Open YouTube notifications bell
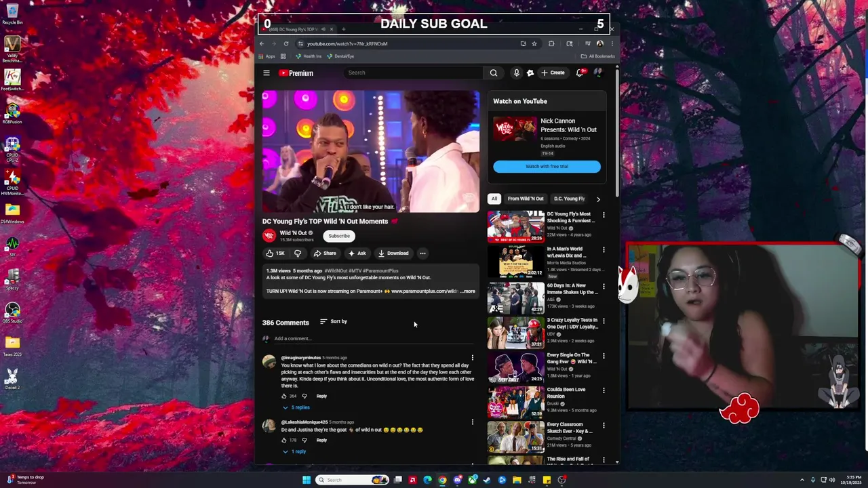 tap(580, 73)
